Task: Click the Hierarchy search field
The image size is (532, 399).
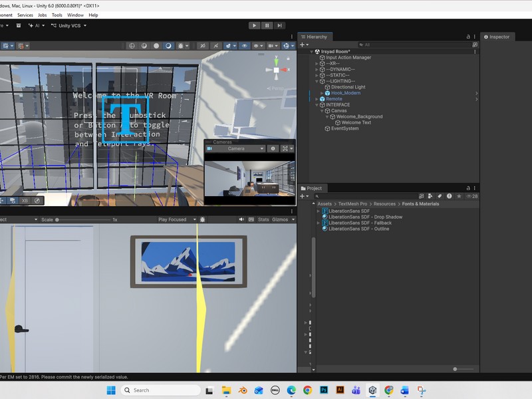Action: (414, 45)
